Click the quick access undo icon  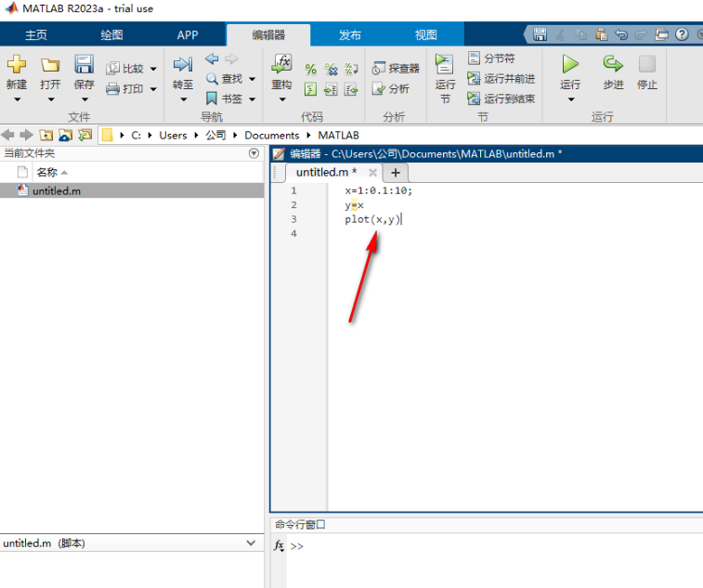(621, 34)
